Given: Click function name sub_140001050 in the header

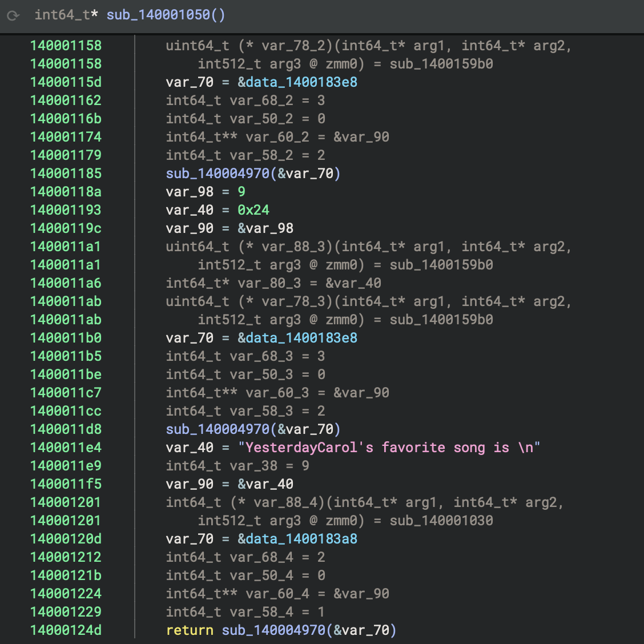Looking at the screenshot, I should [x=158, y=15].
